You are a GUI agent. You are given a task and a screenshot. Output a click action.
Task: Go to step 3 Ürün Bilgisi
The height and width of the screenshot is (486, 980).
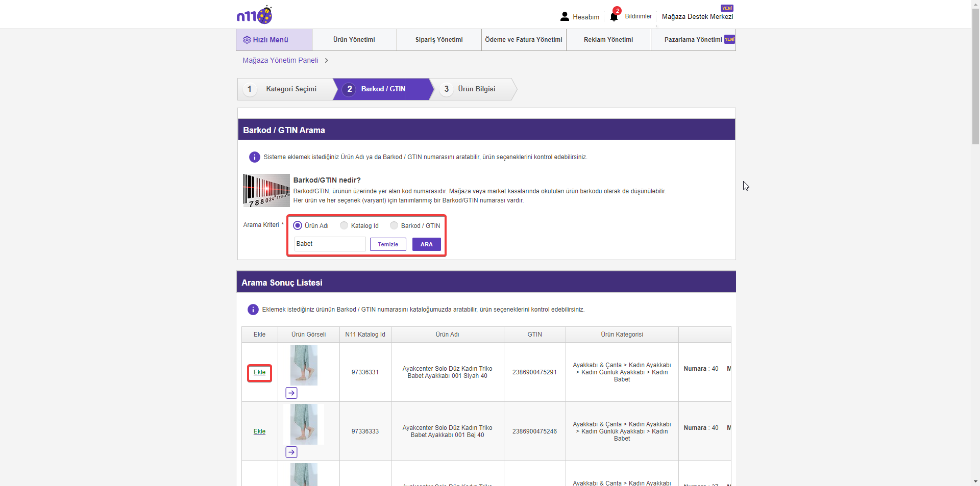pos(475,89)
